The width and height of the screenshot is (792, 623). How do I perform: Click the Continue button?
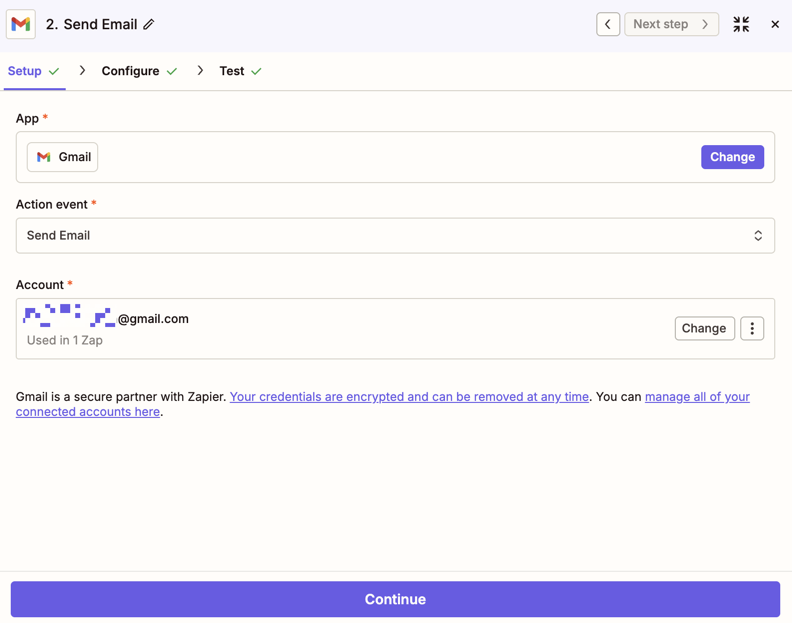coord(395,599)
